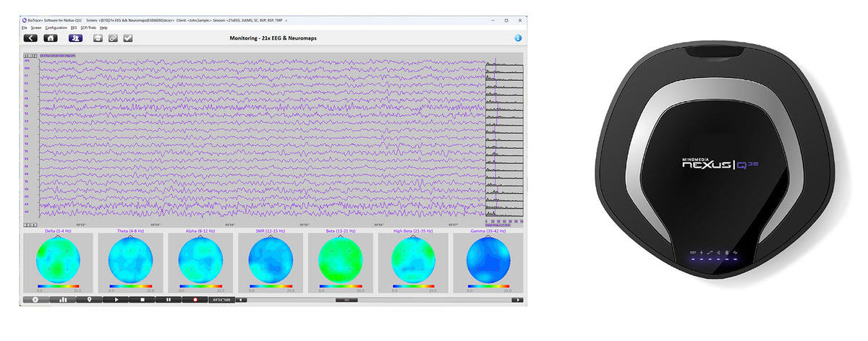The height and width of the screenshot is (341, 868).
Task: Click the black Back arrow toolbar button
Action: coord(30,38)
